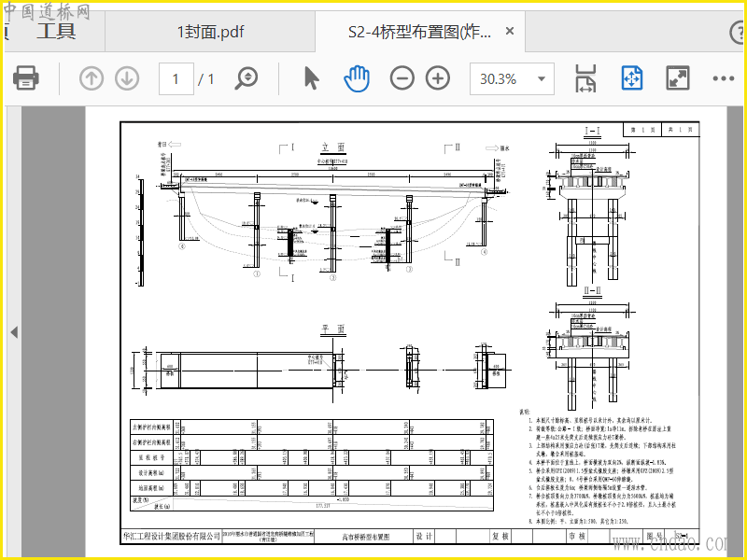The height and width of the screenshot is (560, 747).
Task: Activate the Hand pan tool
Action: coord(357,78)
